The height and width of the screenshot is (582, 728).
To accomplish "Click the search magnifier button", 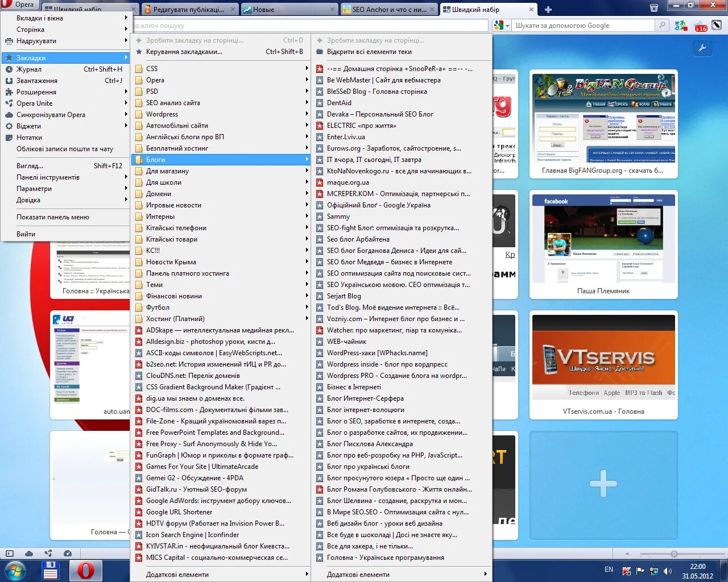I will (x=662, y=26).
